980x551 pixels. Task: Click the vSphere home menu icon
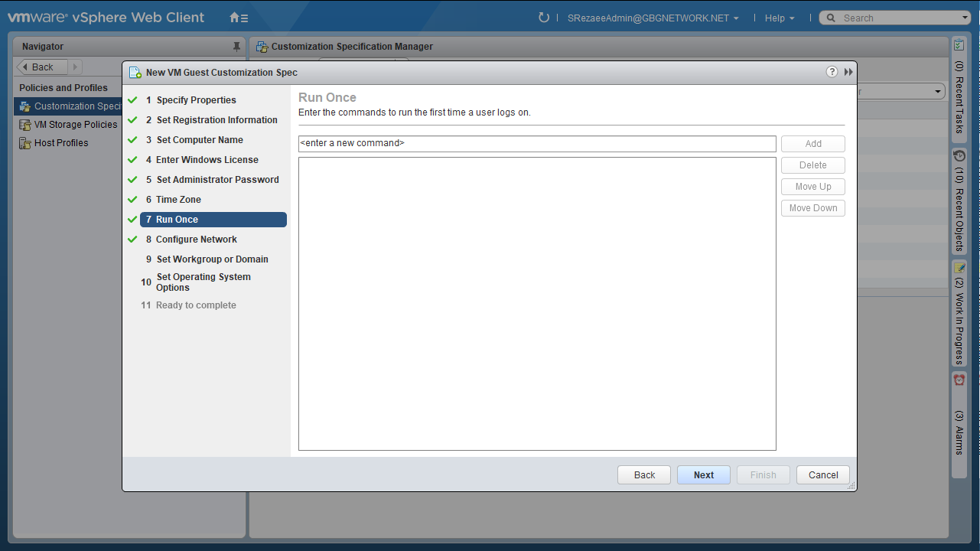239,18
